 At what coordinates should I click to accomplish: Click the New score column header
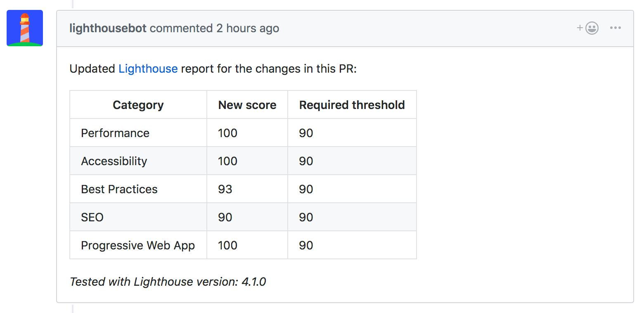[247, 105]
